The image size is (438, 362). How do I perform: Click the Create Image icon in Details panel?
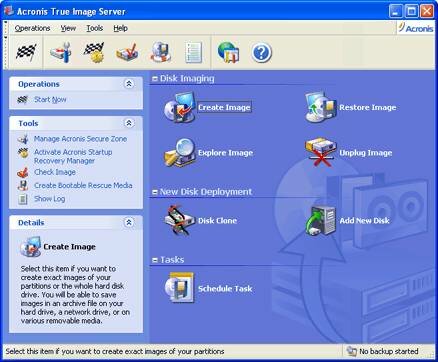pyautogui.click(x=30, y=247)
